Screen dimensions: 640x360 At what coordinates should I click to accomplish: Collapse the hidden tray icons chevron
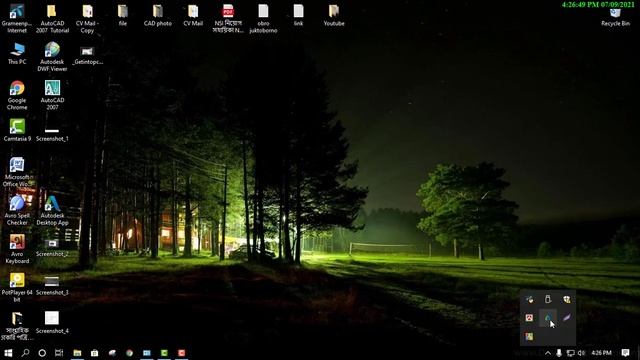(548, 353)
